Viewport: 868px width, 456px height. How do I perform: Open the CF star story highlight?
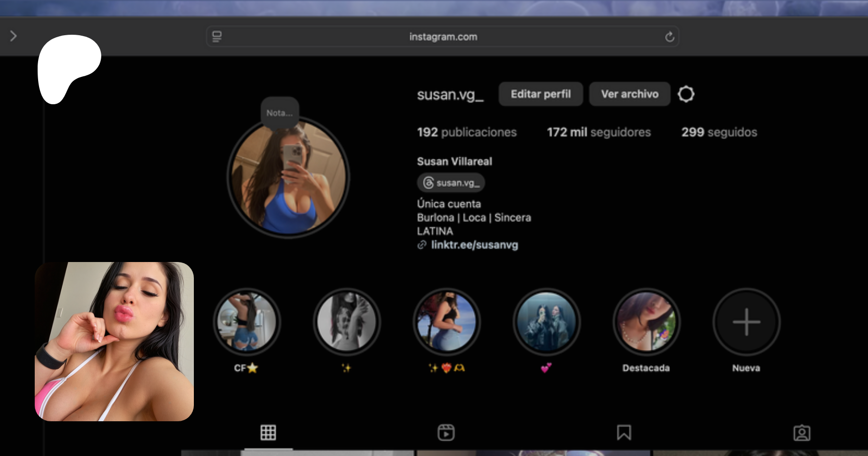coord(247,322)
